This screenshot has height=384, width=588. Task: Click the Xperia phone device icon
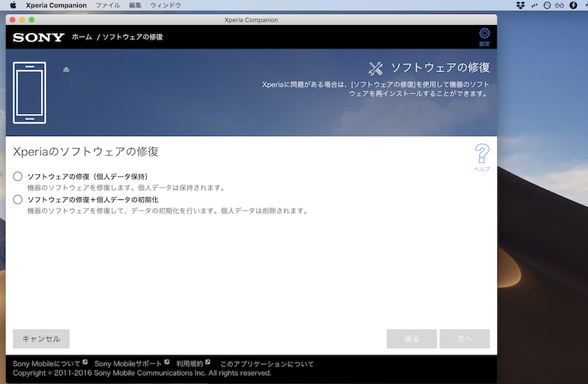pos(29,93)
